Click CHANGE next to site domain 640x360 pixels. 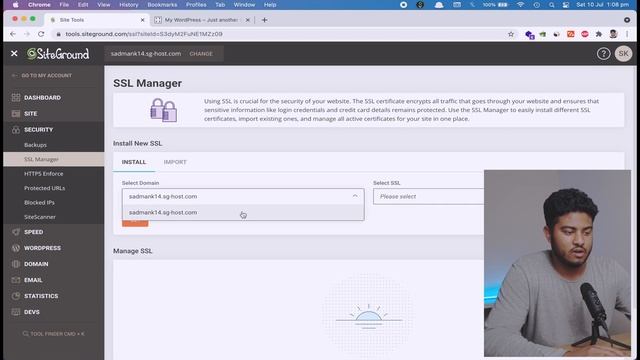pos(201,54)
